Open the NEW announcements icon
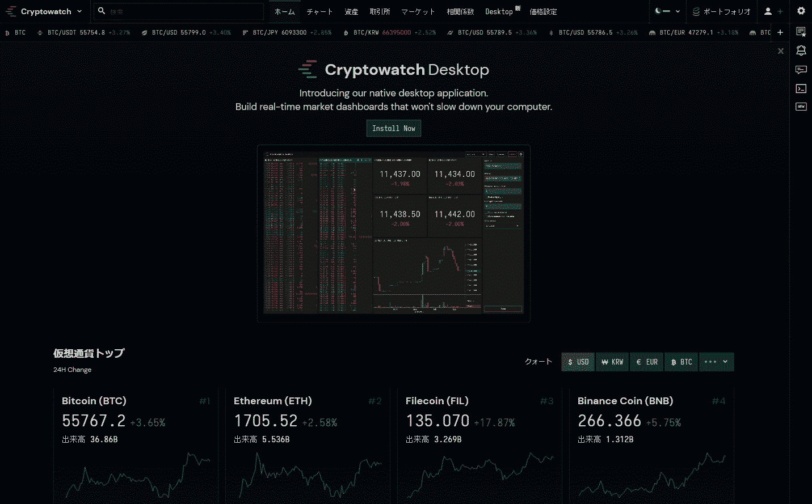The width and height of the screenshot is (812, 504). pos(801,107)
